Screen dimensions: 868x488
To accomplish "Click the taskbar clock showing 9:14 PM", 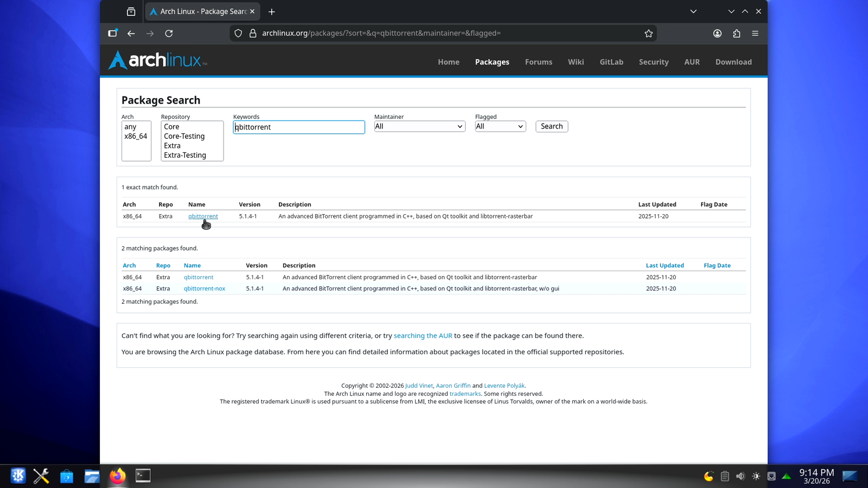I will click(x=816, y=476).
